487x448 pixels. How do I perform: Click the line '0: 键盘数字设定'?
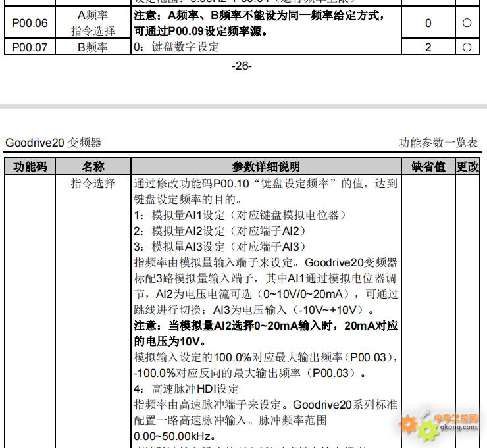[176, 47]
